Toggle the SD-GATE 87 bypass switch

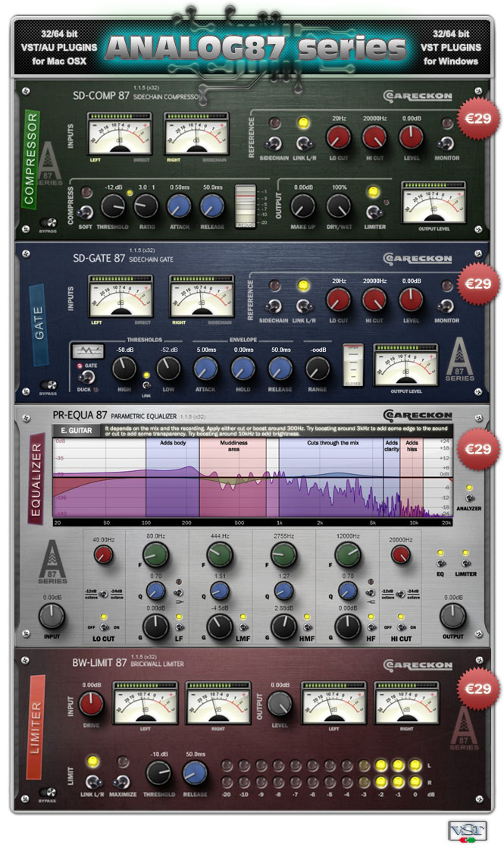(49, 385)
